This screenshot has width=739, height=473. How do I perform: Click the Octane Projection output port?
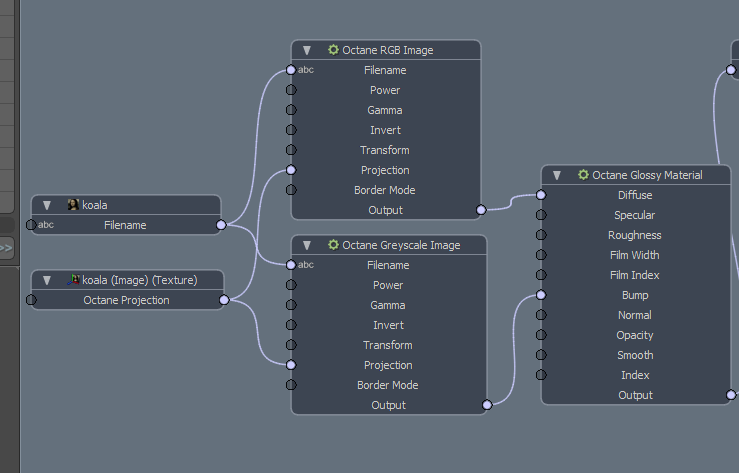[224, 300]
